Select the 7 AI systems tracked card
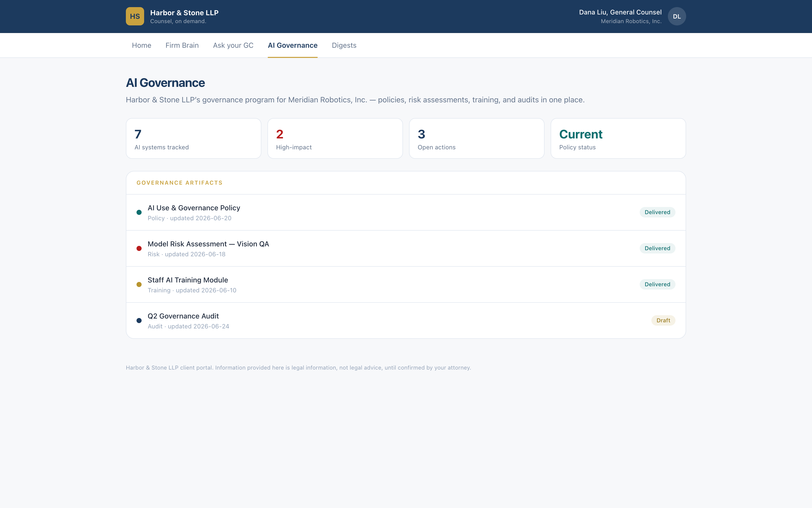812x508 pixels. [194, 138]
